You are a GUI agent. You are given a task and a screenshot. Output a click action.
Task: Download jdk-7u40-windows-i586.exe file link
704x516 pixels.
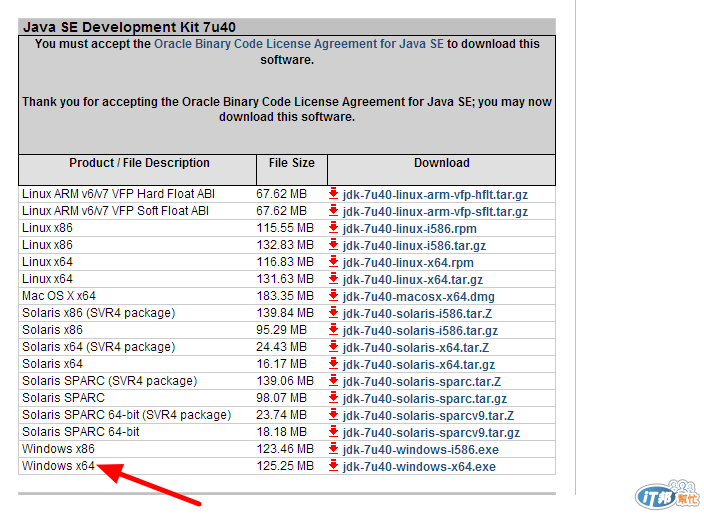[421, 450]
